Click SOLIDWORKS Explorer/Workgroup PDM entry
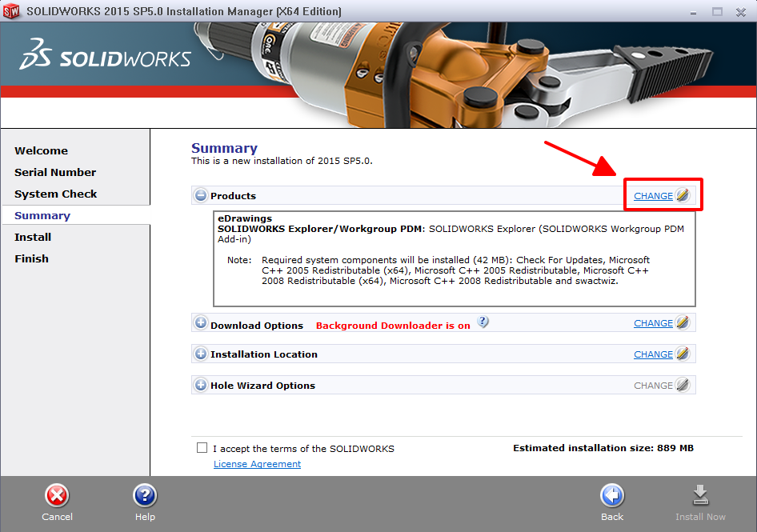 click(x=319, y=229)
